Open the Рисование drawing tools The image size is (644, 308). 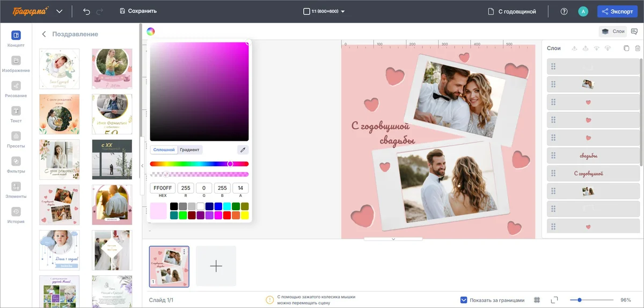16,89
